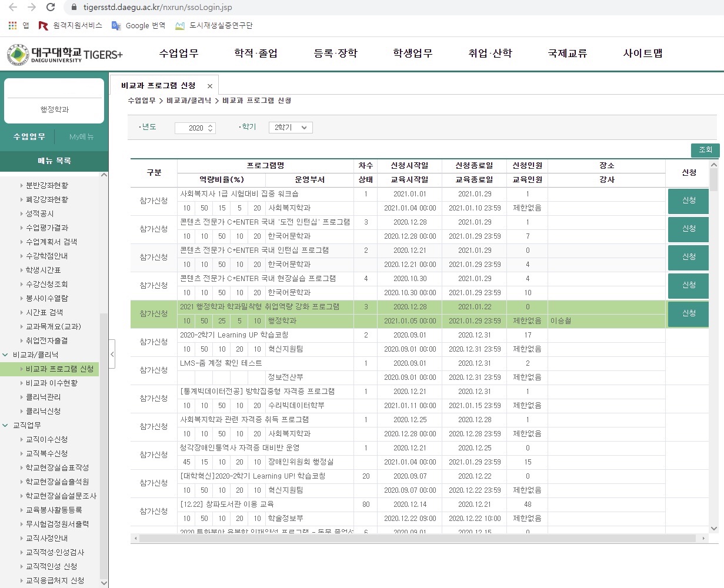Close the 비교과 프로그램 신청 tab
Image resolution: width=724 pixels, height=588 pixels.
[x=210, y=86]
